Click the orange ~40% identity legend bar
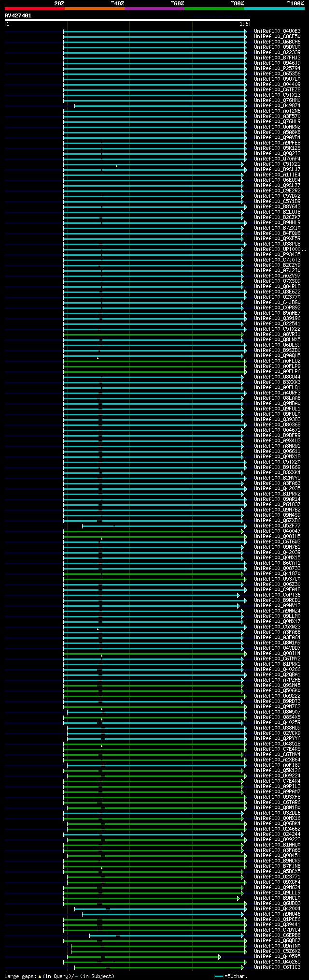309x980 pixels. pos(95,9)
